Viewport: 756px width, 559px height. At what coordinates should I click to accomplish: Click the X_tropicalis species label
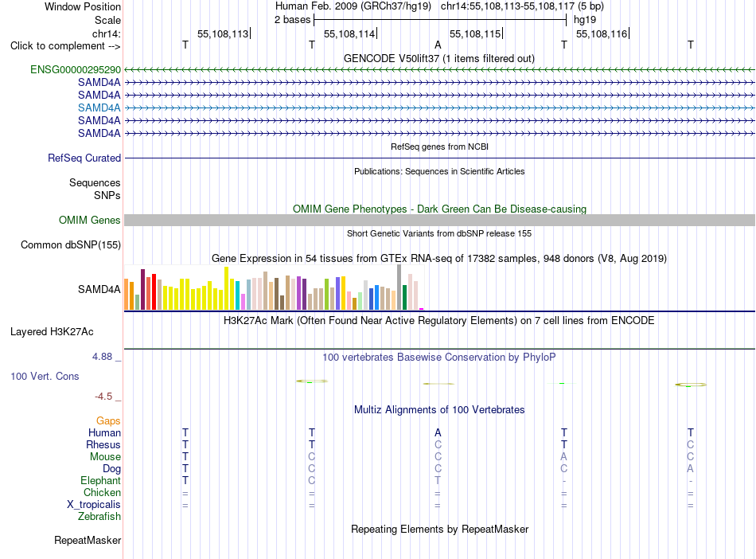94,505
